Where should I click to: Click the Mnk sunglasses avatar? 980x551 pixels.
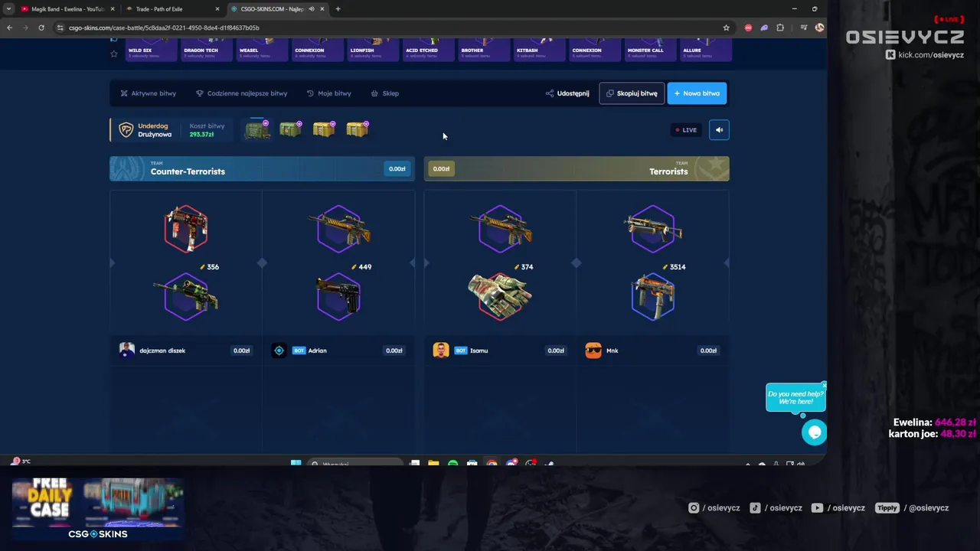tap(593, 350)
